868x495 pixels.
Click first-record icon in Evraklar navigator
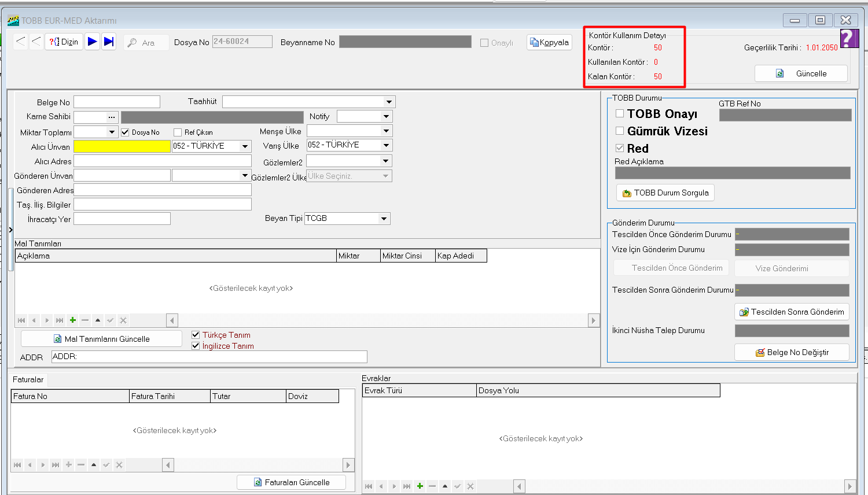369,486
